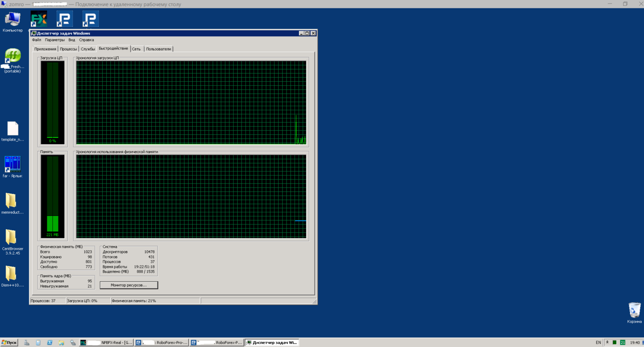Switch to RoboForex-Pro taskbar window
Viewport: 644px width, 347px height.
tap(161, 343)
